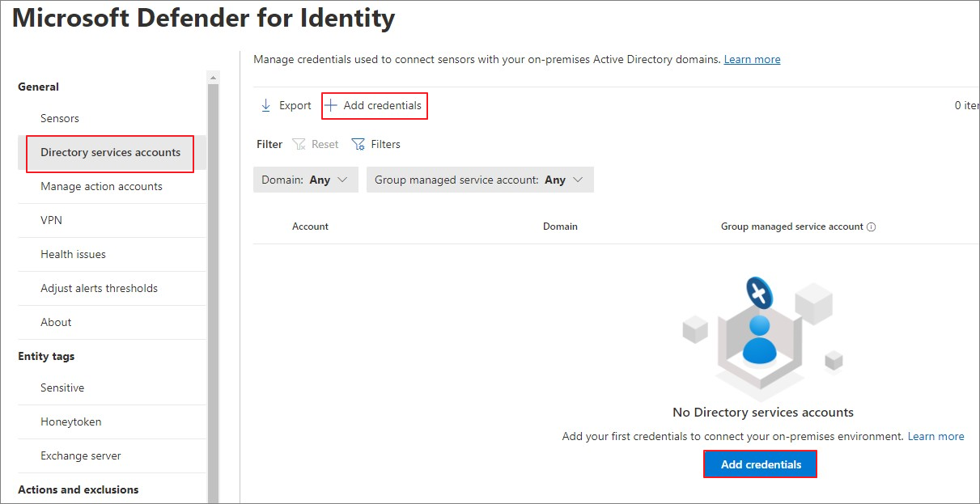980x504 pixels.
Task: Open Honeytoken entity tags
Action: pos(70,421)
